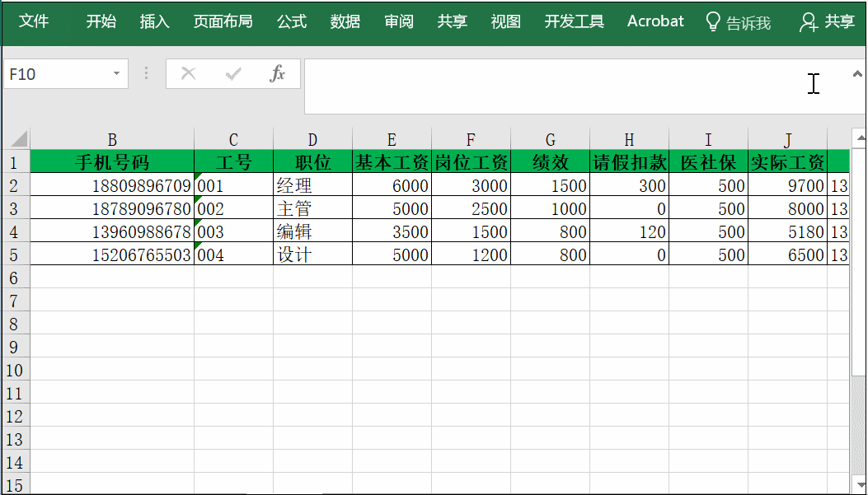Screen dimensions: 868x495
Task: Select column C header
Action: (x=233, y=139)
